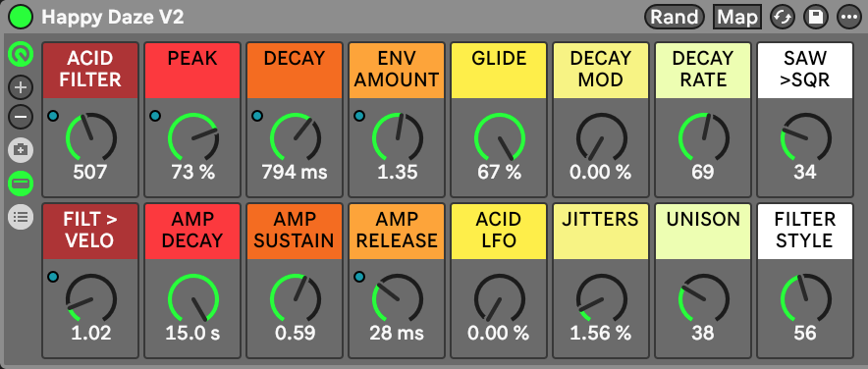Click the SAW >SQR knob

tap(805, 137)
